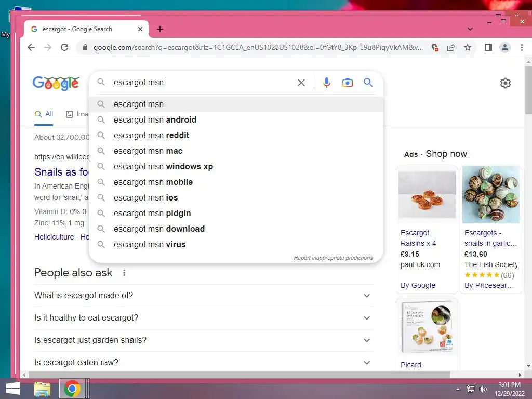This screenshot has height=399, width=532.
Task: Search by image with camera icon
Action: [347, 83]
